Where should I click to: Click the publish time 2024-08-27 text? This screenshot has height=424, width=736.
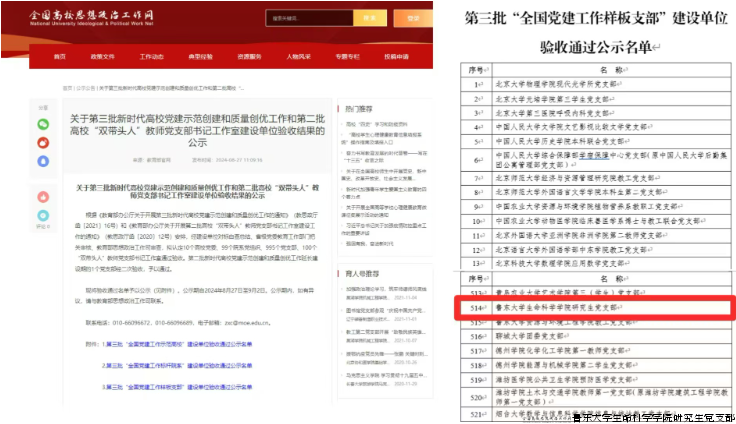click(227, 160)
